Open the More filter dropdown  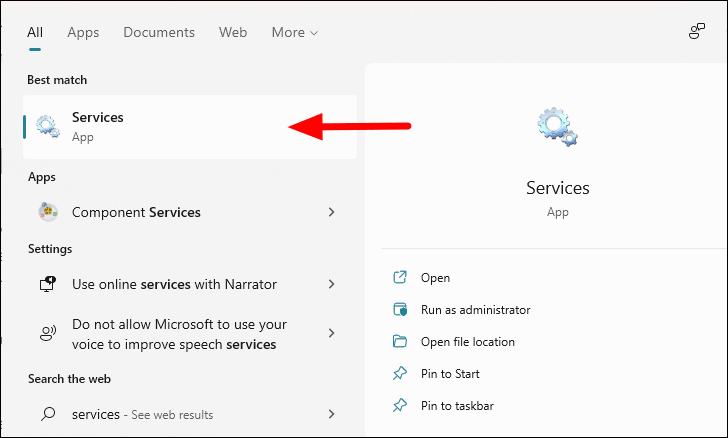tap(295, 32)
